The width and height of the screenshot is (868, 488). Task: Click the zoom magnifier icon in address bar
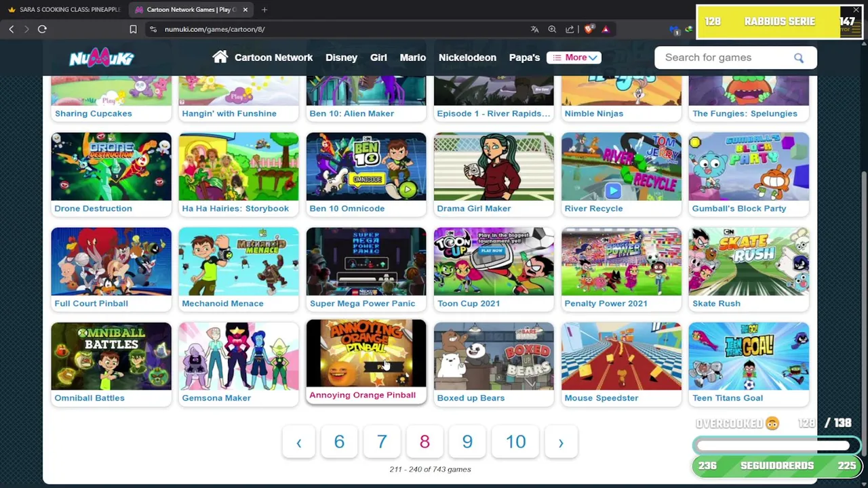click(x=552, y=29)
